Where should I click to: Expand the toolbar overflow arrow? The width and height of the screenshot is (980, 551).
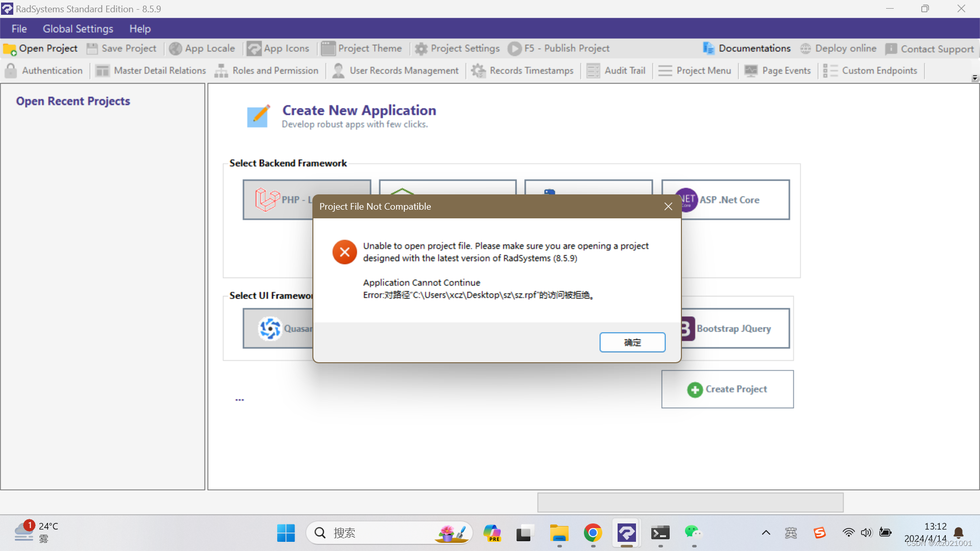click(x=975, y=78)
